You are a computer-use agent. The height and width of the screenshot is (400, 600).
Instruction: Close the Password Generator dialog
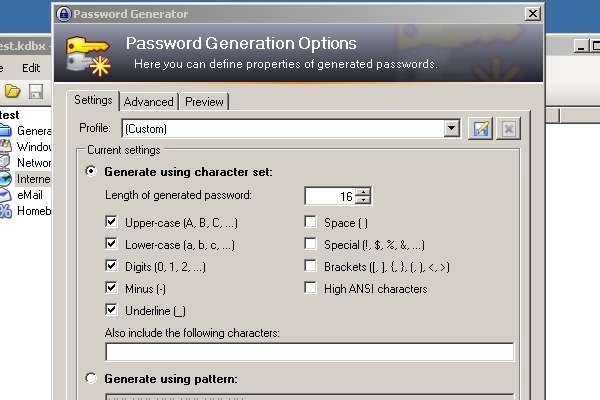pyautogui.click(x=532, y=14)
